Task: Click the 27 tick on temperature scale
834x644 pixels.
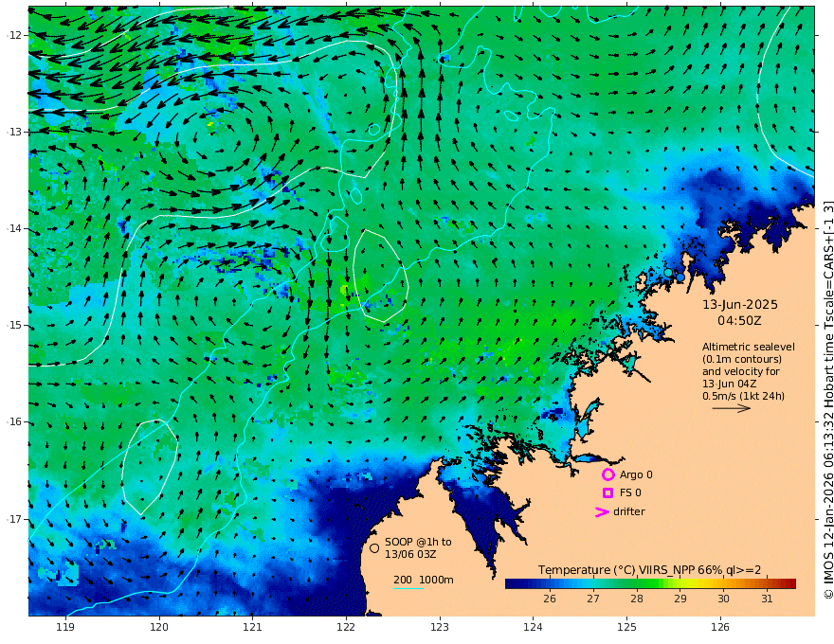Action: pos(593,599)
